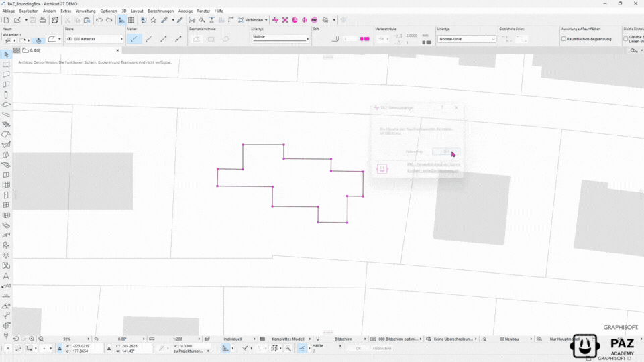Click zoom-in magnifier in bottom bar
This screenshot has height=362, width=644.
[32, 339]
